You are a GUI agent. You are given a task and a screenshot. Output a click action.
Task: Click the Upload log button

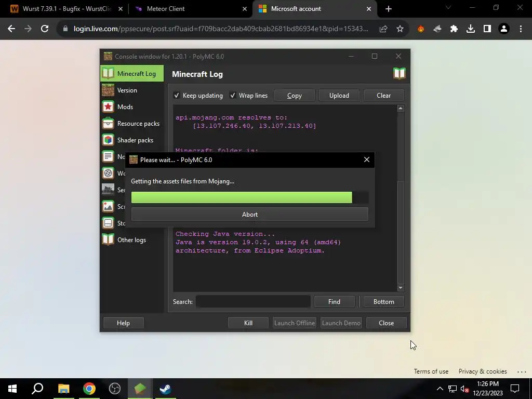pyautogui.click(x=339, y=96)
